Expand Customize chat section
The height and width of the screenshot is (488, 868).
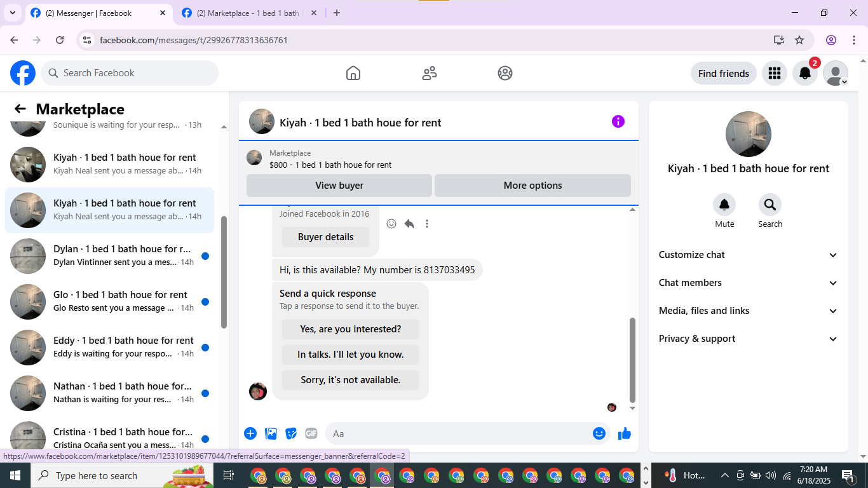click(x=749, y=255)
